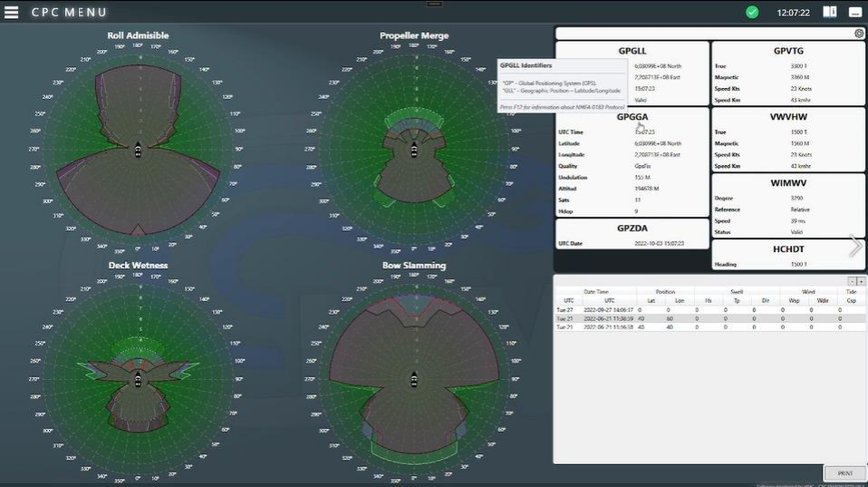Click the empty field above the NMEA cards
This screenshot has width=868, height=487.
(x=704, y=34)
